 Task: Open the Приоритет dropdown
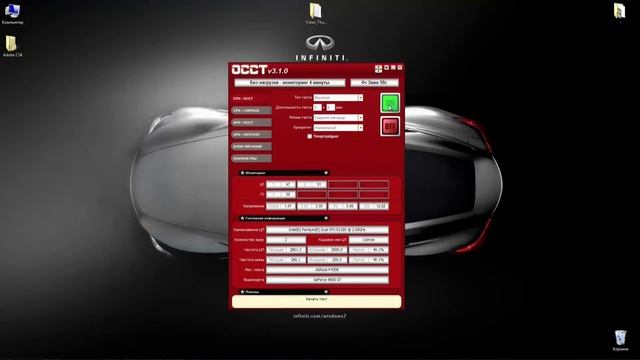click(338, 128)
